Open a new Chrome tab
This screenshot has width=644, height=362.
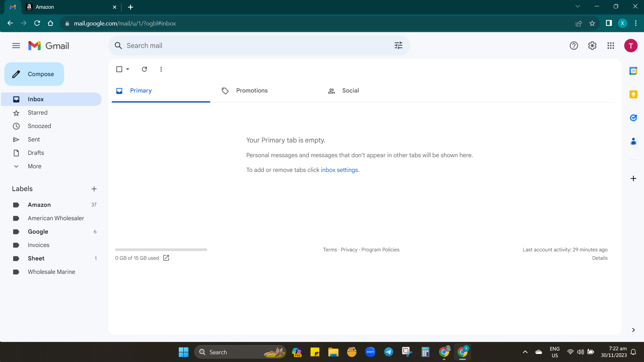point(130,7)
